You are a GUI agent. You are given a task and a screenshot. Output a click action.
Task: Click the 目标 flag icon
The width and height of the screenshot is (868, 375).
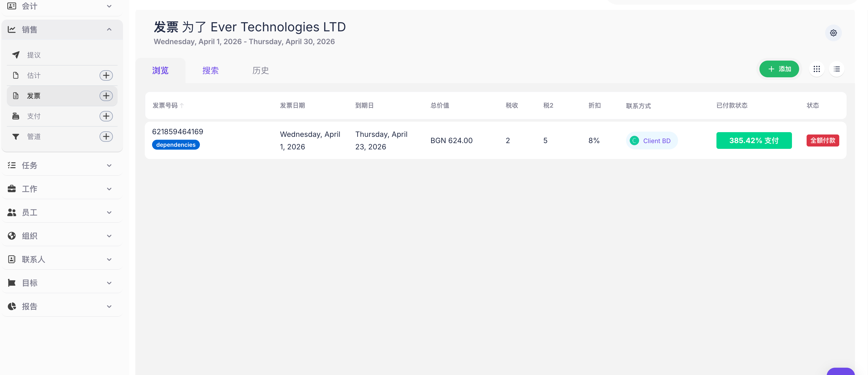coord(12,283)
